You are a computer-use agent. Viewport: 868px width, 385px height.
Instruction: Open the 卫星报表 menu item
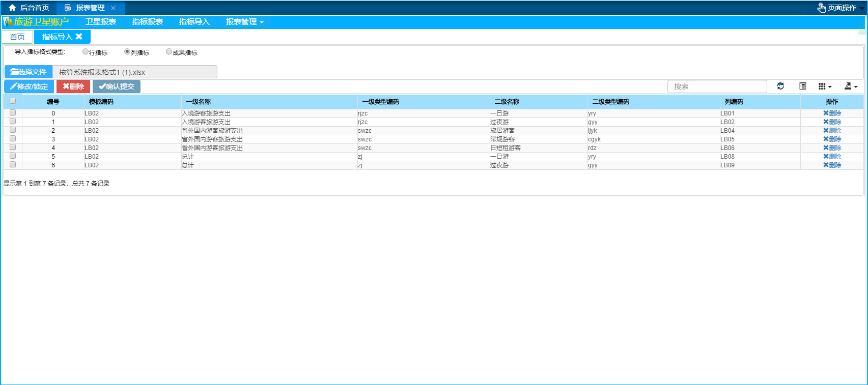click(101, 22)
